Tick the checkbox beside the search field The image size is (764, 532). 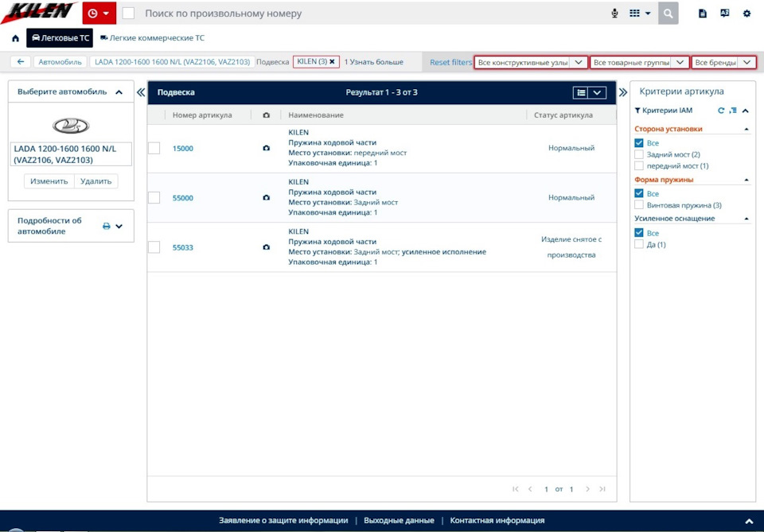coord(128,14)
